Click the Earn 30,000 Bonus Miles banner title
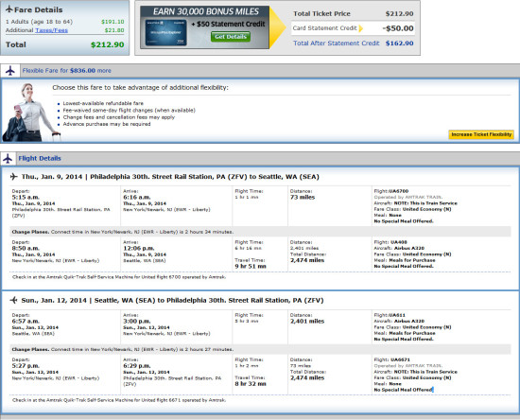Viewport: 520px width, 420px height. 206,11
